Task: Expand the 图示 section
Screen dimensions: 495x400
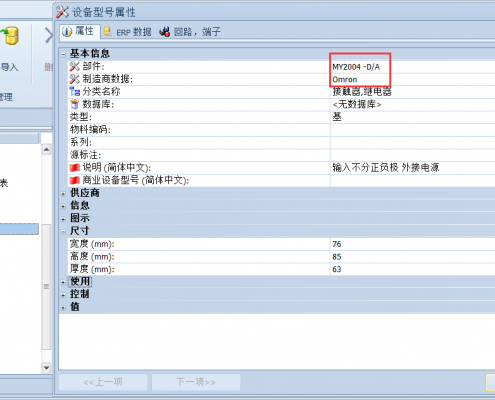Action: (63, 219)
